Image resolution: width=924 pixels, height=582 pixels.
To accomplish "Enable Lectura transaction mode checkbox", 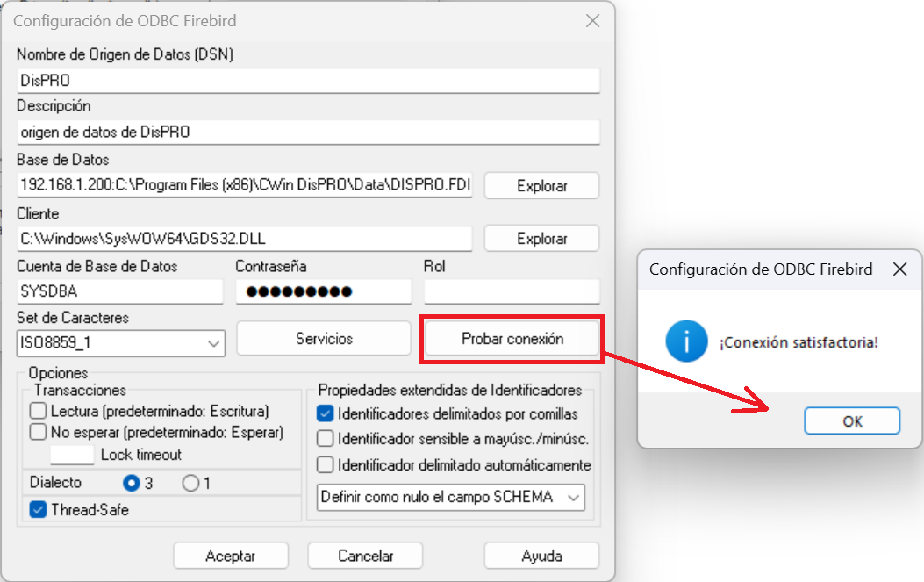I will 36,412.
